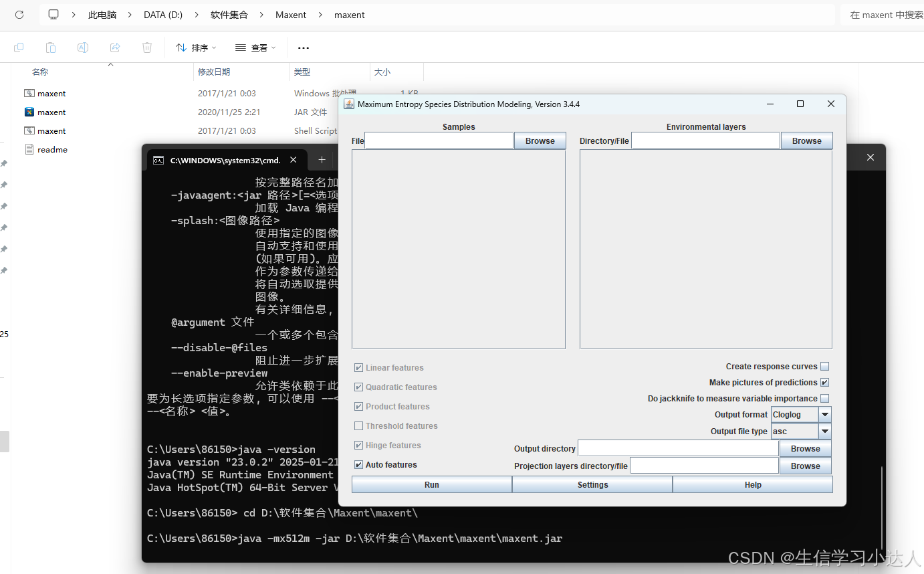924x574 pixels.
Task: Disable the Linear features checkbox
Action: (358, 367)
